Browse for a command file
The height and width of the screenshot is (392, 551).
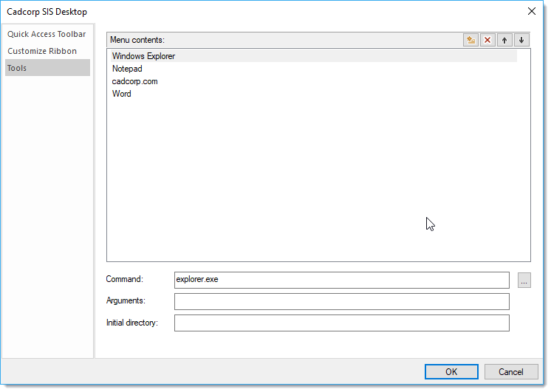tap(524, 281)
